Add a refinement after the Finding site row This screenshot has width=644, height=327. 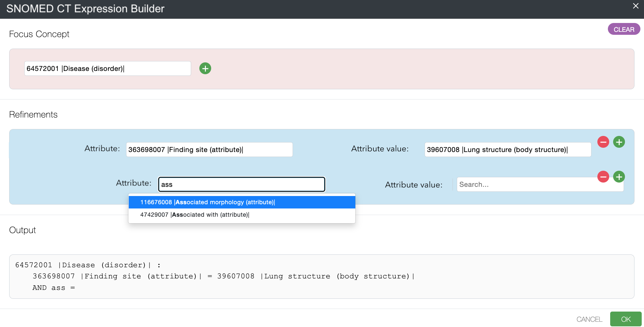pos(619,142)
